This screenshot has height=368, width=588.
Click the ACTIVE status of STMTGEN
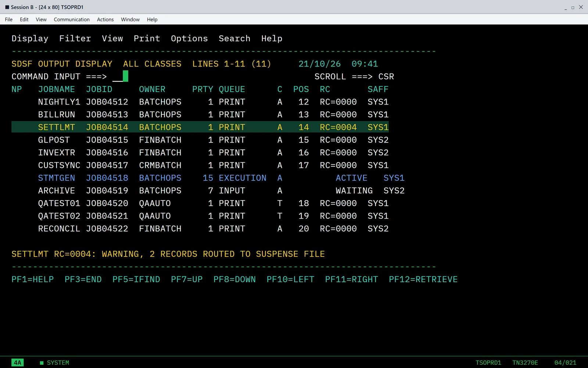(x=351, y=178)
